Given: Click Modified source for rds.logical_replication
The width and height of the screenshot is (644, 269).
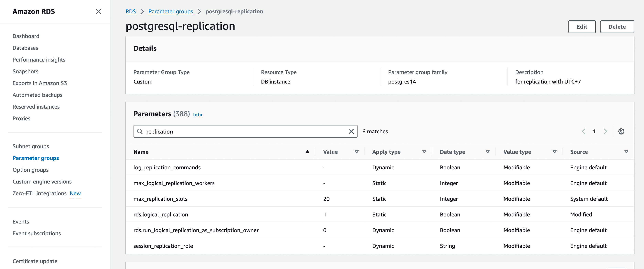Looking at the screenshot, I should 581,215.
